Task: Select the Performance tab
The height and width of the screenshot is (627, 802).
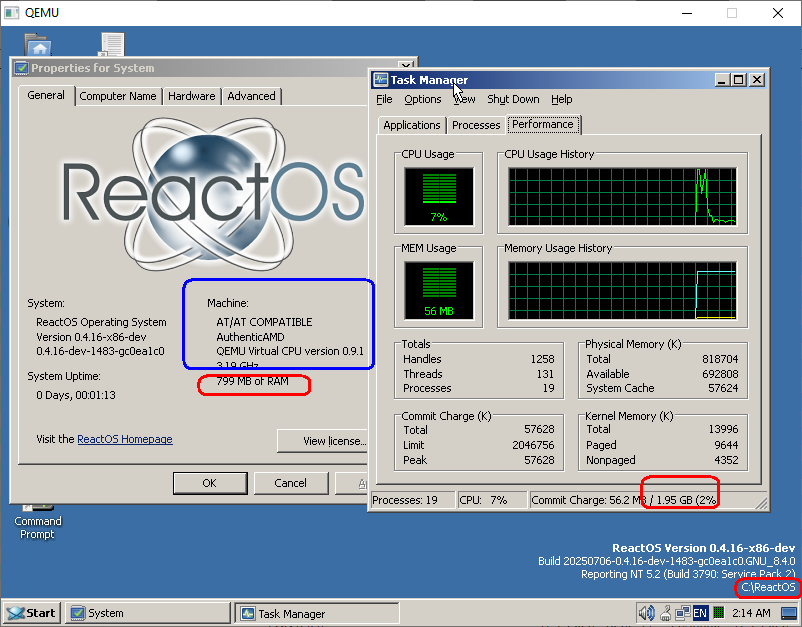Action: click(543, 124)
